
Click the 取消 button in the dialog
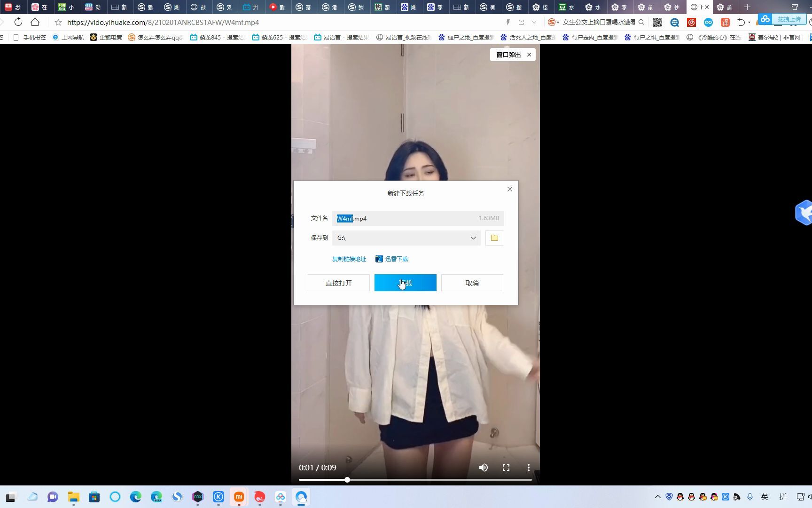pyautogui.click(x=472, y=283)
